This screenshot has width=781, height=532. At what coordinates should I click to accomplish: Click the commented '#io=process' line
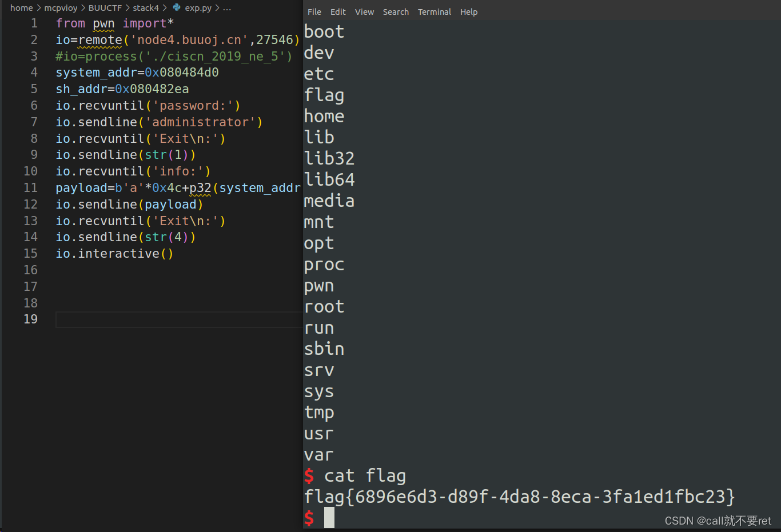(174, 57)
